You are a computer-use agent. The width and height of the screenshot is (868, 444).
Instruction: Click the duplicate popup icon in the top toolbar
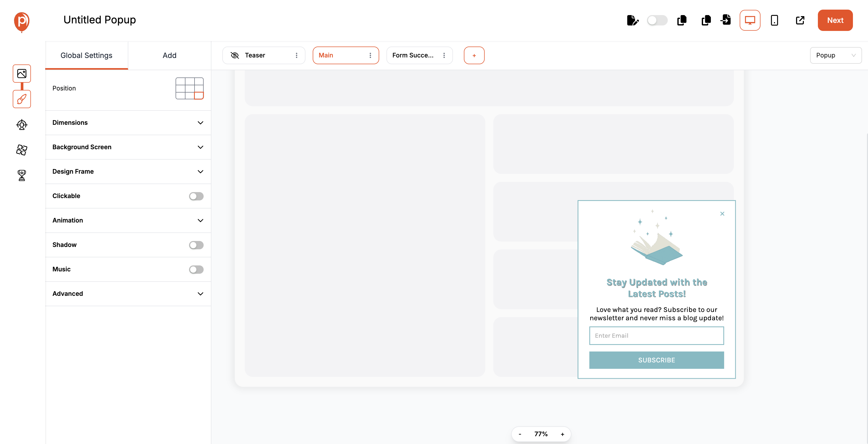682,20
